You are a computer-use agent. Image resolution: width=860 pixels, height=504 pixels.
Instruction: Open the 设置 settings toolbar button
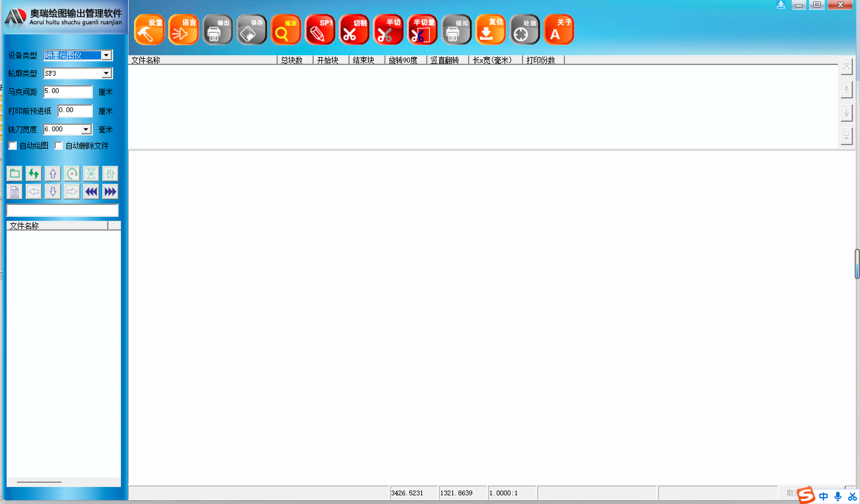149,30
